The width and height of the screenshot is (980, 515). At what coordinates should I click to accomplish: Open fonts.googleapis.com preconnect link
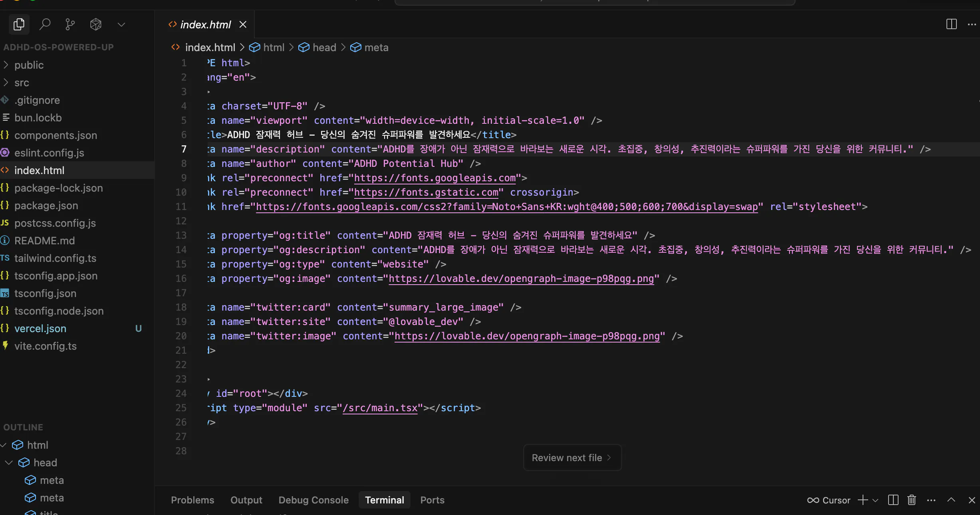[435, 178]
